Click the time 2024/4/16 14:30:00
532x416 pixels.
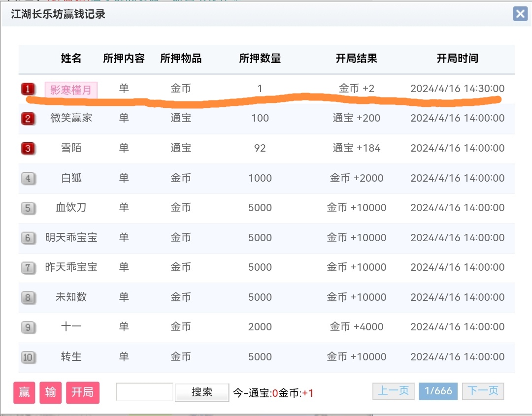pyautogui.click(x=457, y=89)
